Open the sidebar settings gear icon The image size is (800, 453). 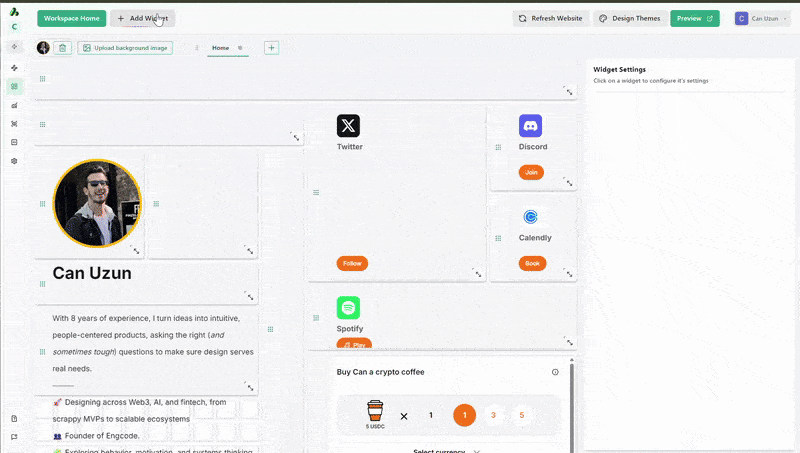(x=14, y=161)
